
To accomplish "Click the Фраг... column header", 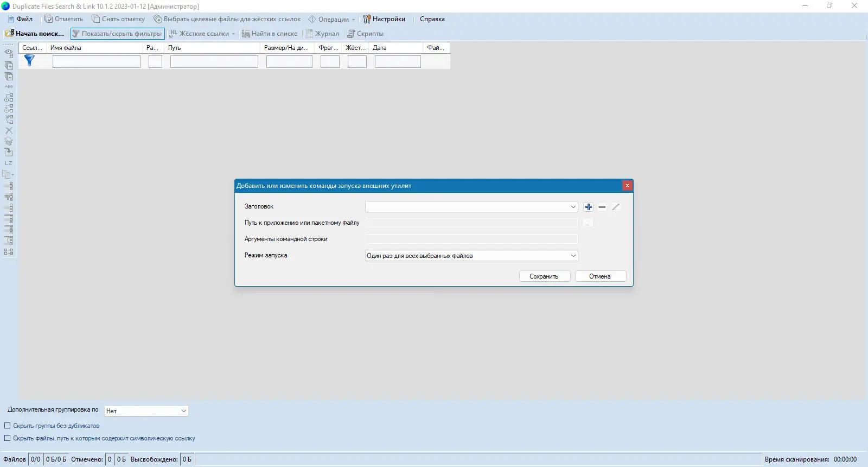I will point(328,48).
